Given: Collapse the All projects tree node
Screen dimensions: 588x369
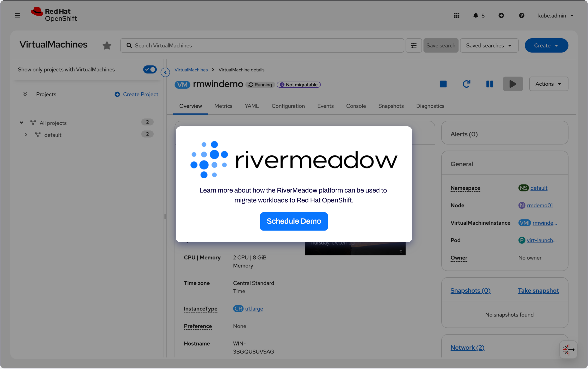Looking at the screenshot, I should 22,123.
